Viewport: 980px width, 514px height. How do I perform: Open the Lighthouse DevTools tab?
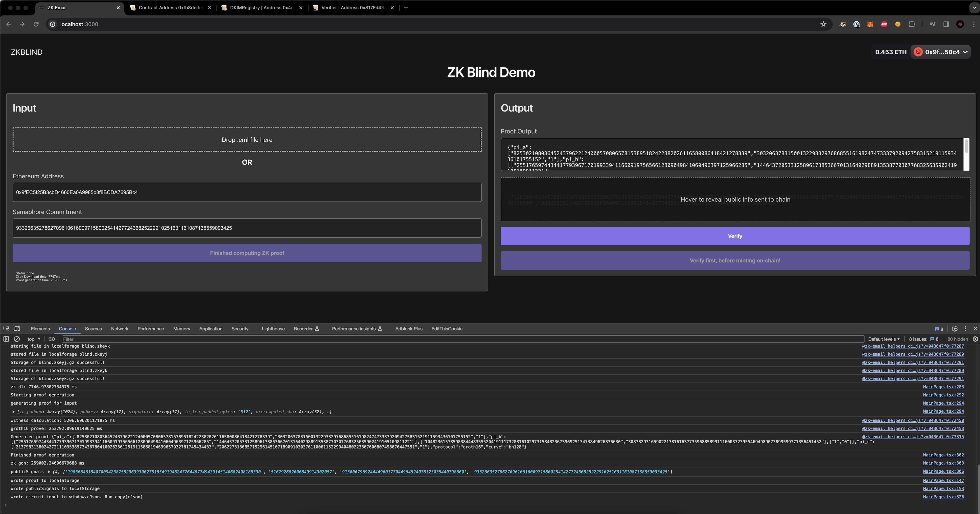[x=273, y=329]
